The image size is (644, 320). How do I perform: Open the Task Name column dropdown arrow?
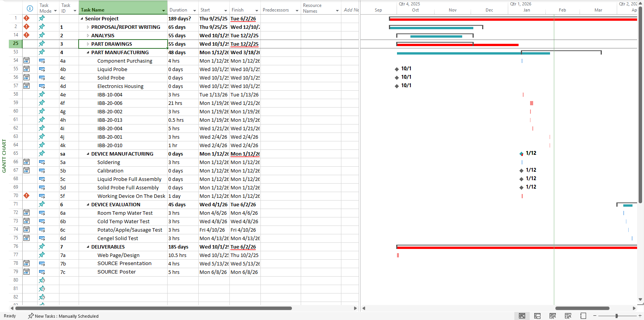click(x=163, y=10)
